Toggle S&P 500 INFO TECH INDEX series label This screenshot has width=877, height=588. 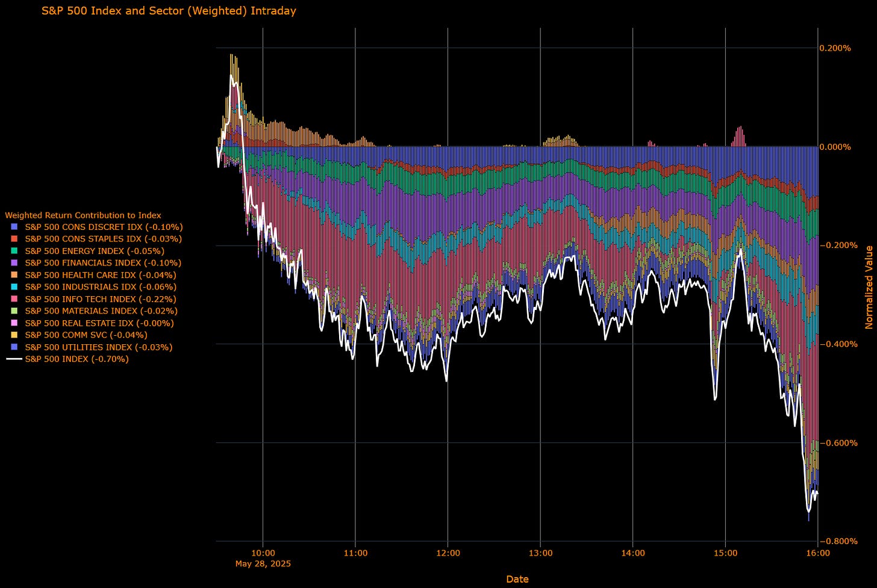click(x=101, y=299)
